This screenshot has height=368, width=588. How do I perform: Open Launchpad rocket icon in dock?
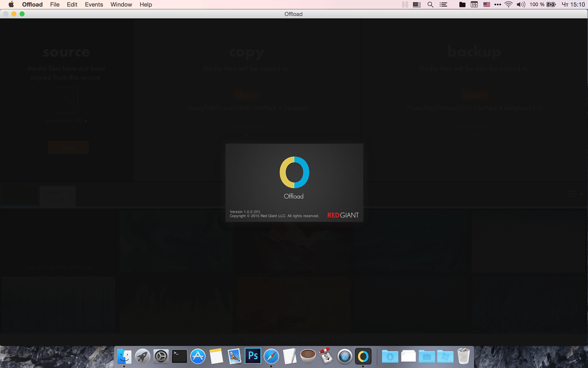143,356
